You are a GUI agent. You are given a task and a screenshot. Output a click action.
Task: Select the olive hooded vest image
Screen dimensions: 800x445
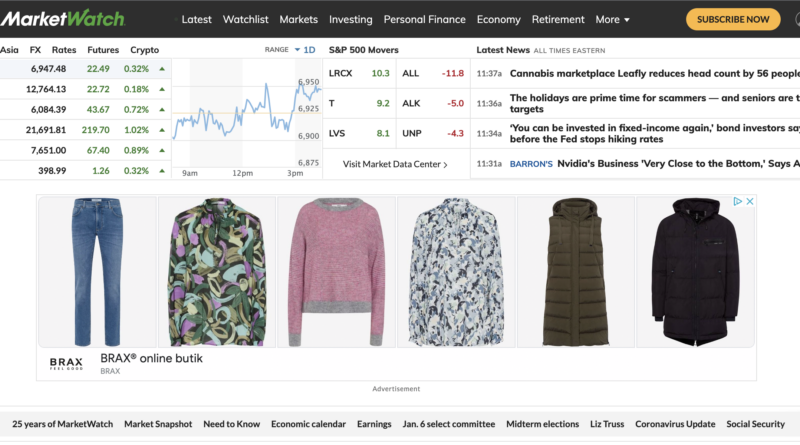pos(575,270)
